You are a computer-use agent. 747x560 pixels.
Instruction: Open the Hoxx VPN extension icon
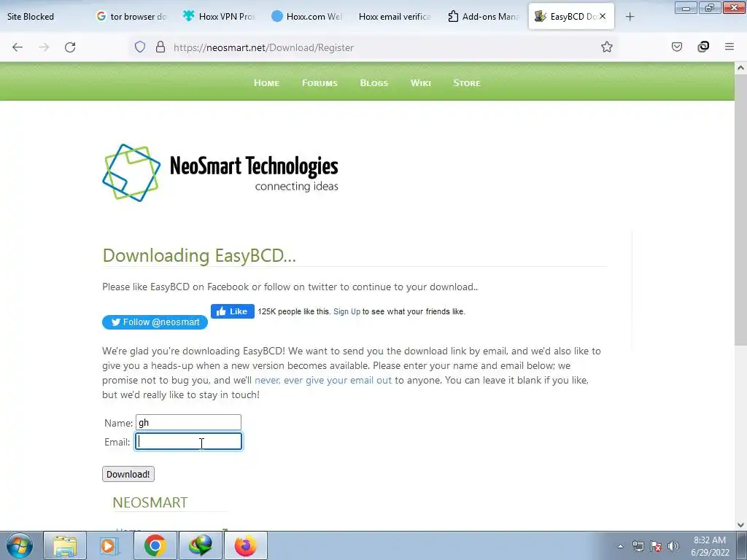[703, 47]
